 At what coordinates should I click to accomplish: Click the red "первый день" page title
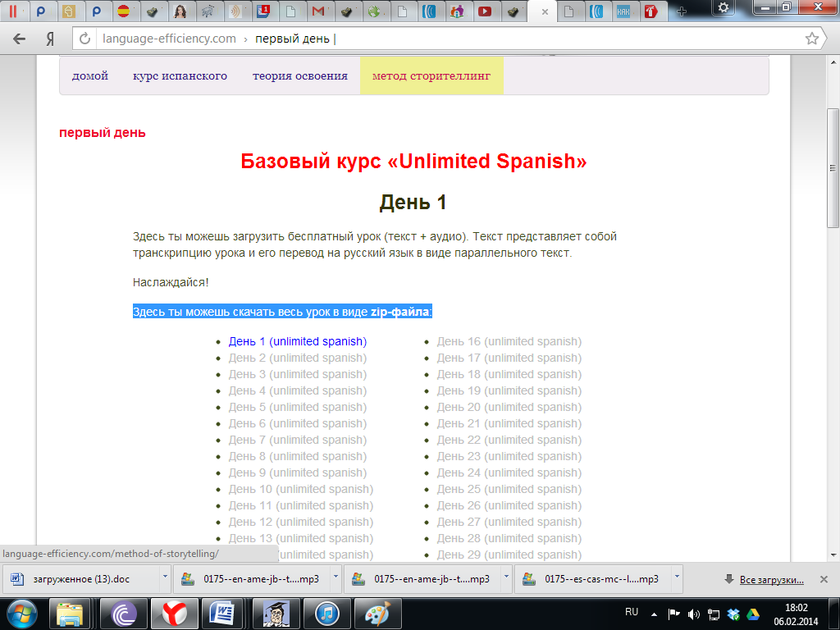(x=103, y=132)
